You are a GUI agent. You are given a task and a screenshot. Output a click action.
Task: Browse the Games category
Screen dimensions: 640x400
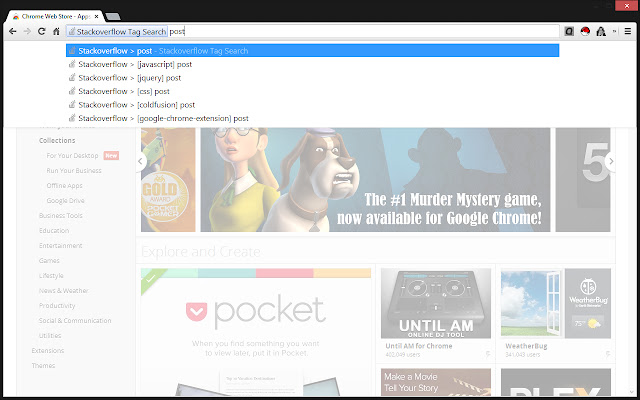pos(49,260)
